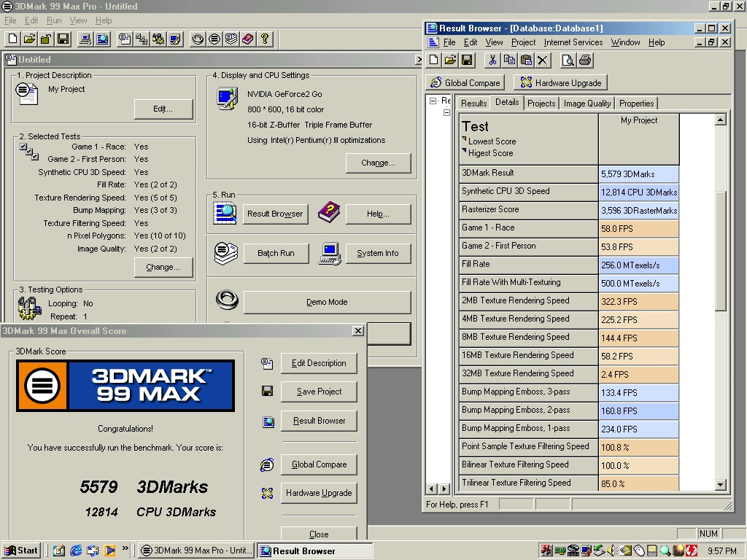
Task: Click new project icon in 3DMark toolbar
Action: click(x=12, y=39)
